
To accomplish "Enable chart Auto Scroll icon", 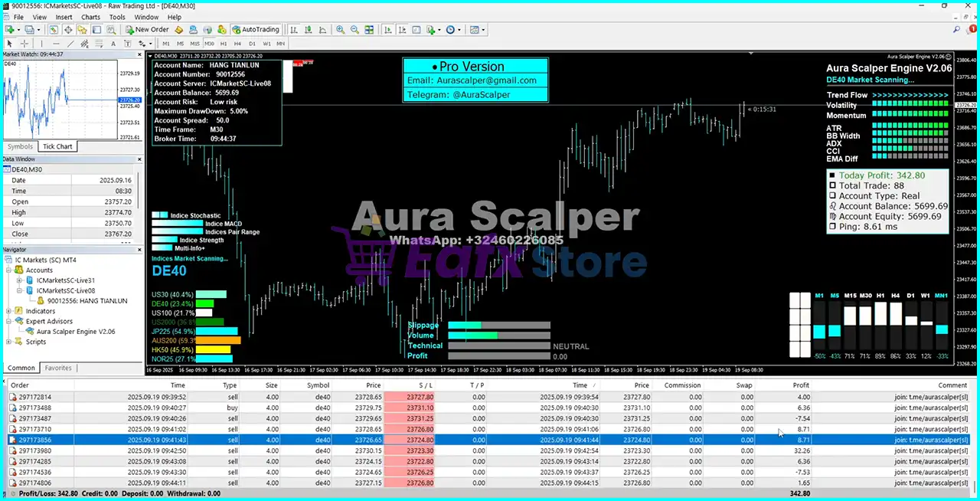I will click(387, 30).
